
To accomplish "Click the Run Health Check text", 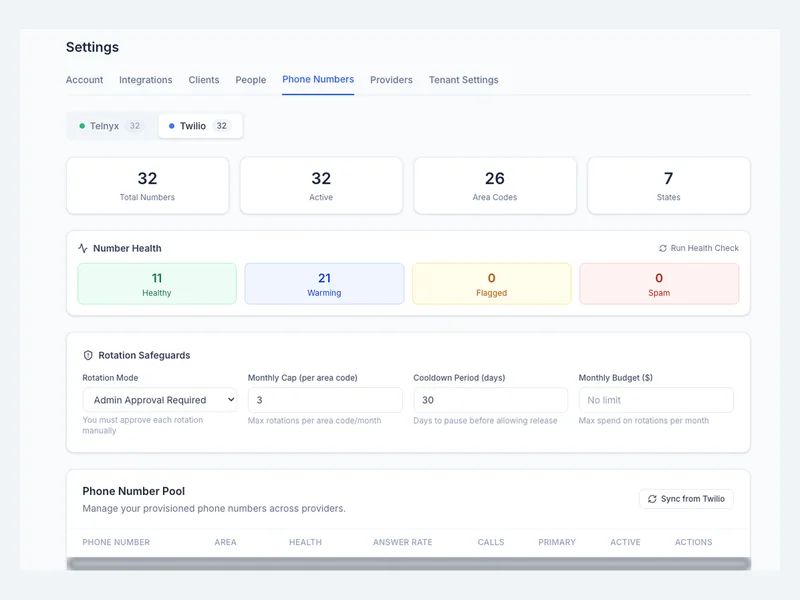I will click(x=705, y=248).
